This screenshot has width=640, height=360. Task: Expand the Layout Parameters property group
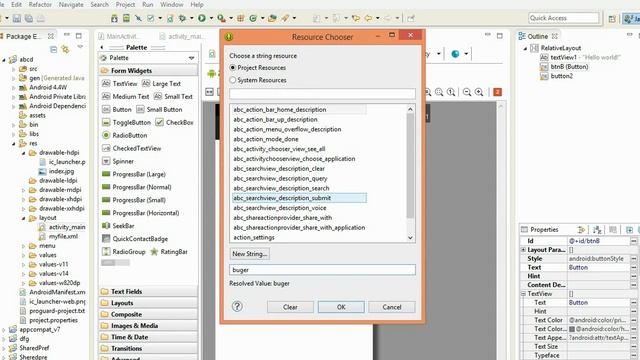(523, 250)
